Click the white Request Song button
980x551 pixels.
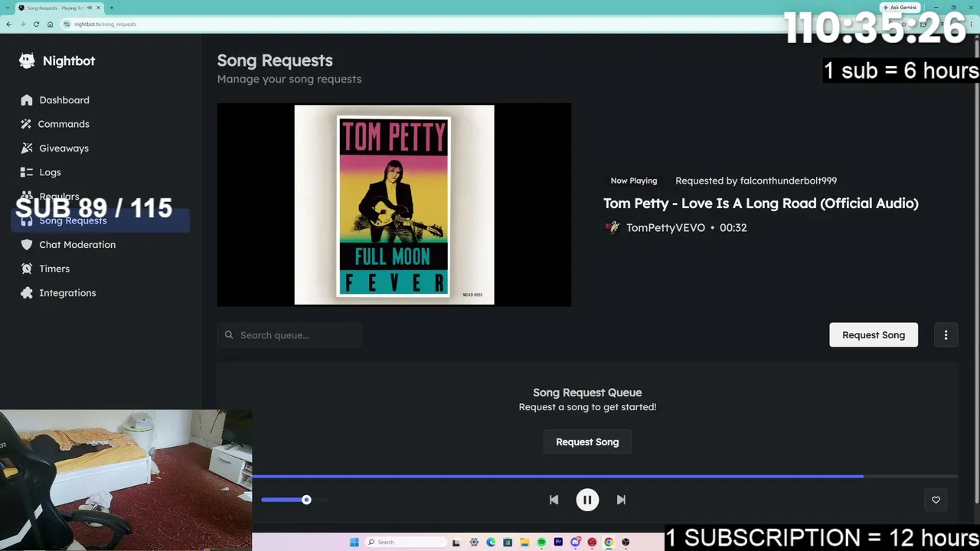874,335
